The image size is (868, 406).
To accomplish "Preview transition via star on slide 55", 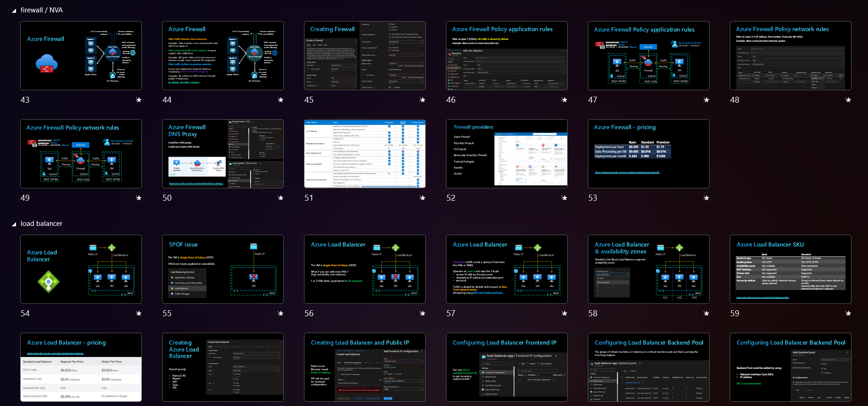I will [281, 313].
